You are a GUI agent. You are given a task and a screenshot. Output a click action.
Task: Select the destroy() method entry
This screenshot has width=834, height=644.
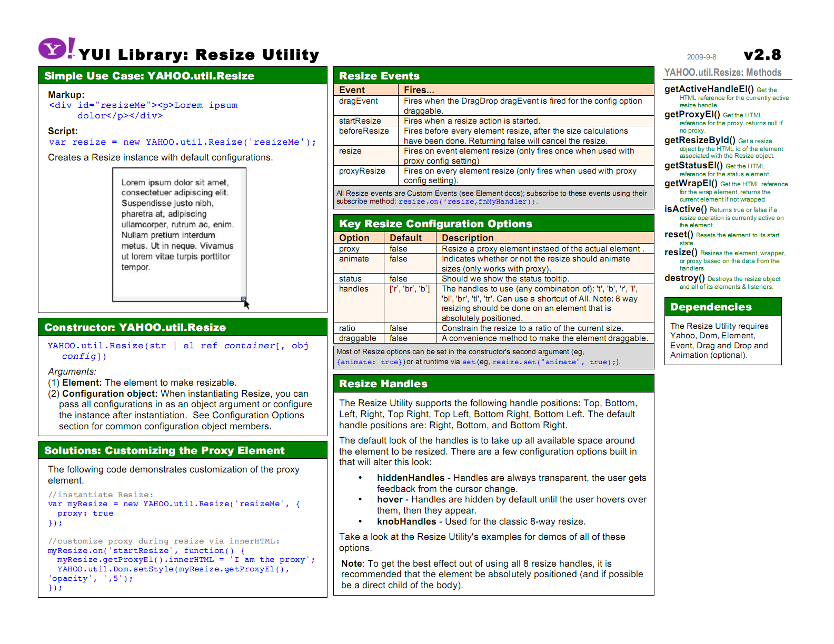(x=684, y=278)
